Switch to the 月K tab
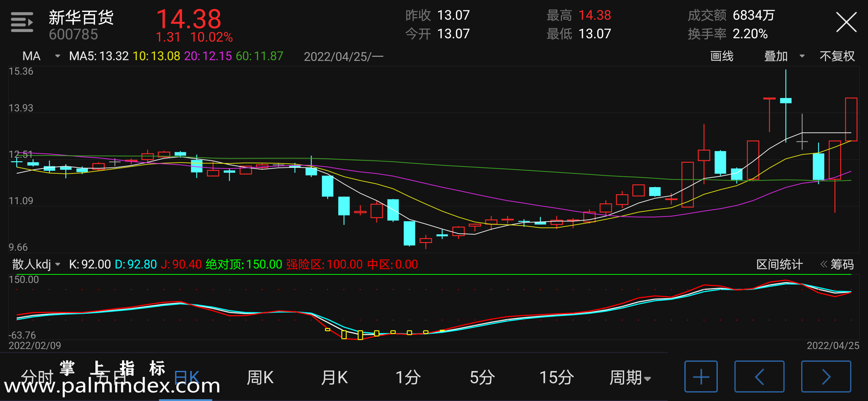Viewport: 868px width, 401px height. pyautogui.click(x=334, y=378)
